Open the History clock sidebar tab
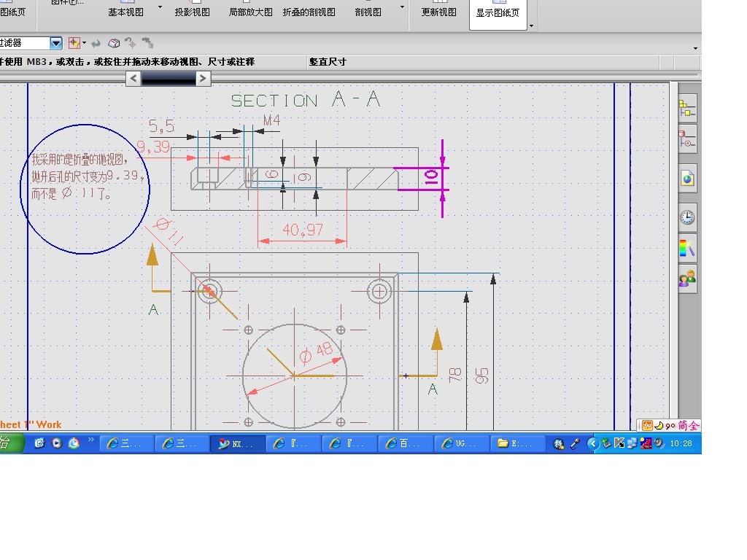 (x=687, y=217)
